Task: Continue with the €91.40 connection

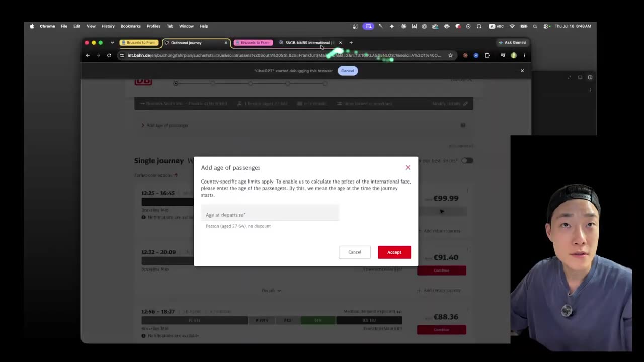Action: click(442, 270)
